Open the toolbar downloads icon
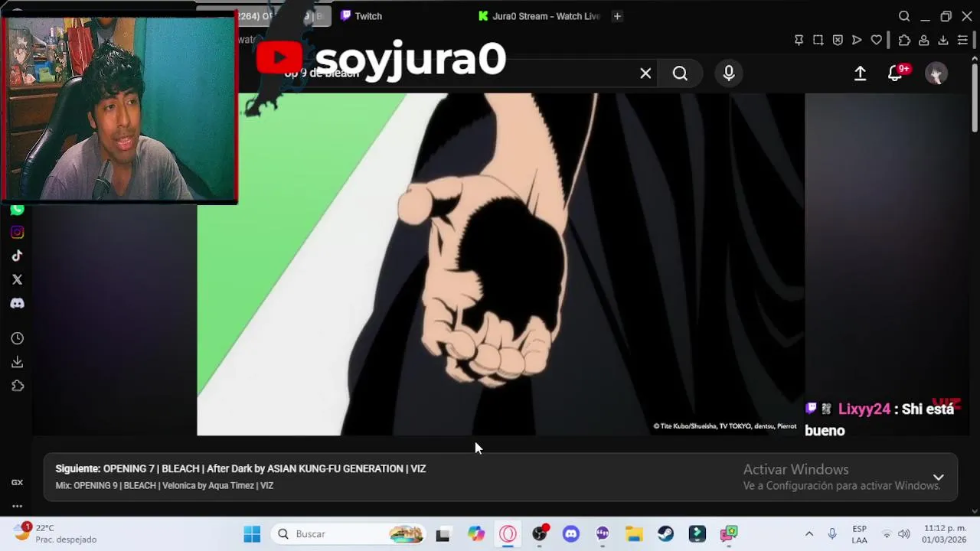The width and height of the screenshot is (980, 551). (943, 40)
